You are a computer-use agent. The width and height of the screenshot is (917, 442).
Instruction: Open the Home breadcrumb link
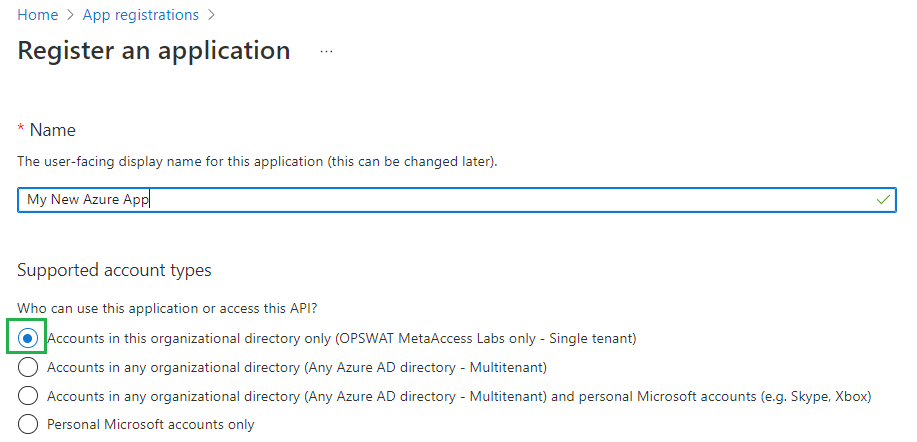[x=37, y=15]
